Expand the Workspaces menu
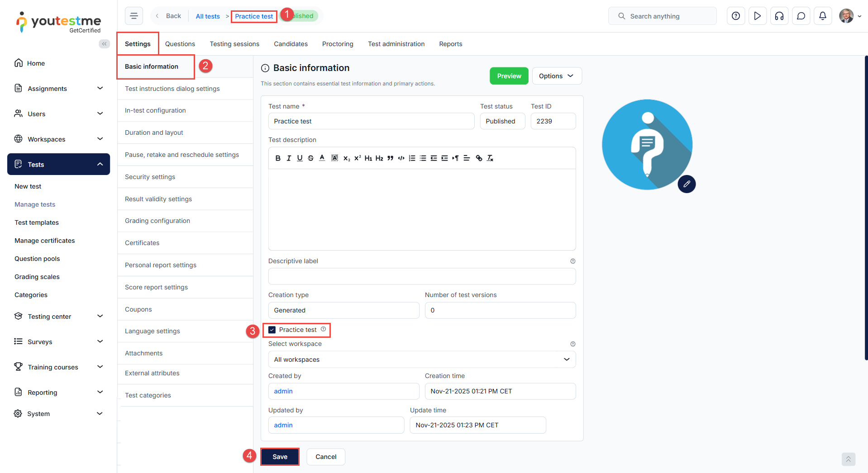The width and height of the screenshot is (868, 473). pyautogui.click(x=59, y=139)
